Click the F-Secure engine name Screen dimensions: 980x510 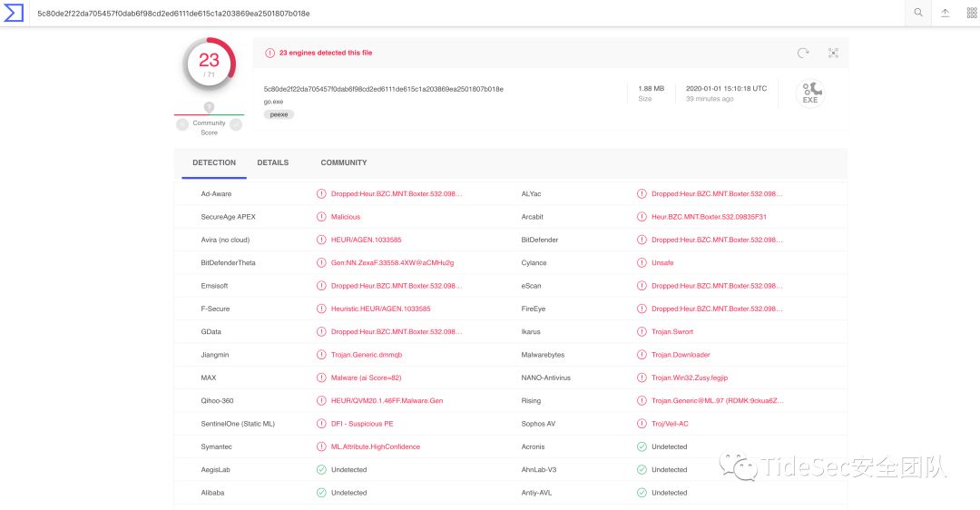click(215, 309)
